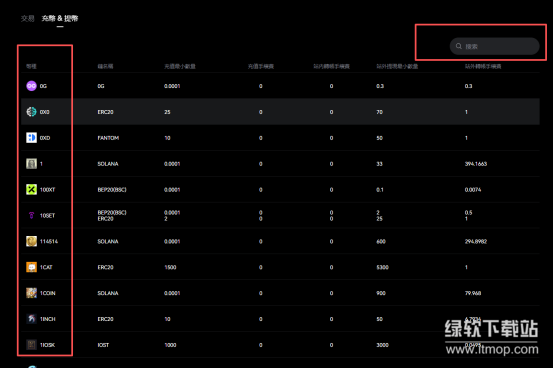The height and width of the screenshot is (369, 553).
Task: Click the 1000 minimum deposit value
Action: pyautogui.click(x=170, y=345)
